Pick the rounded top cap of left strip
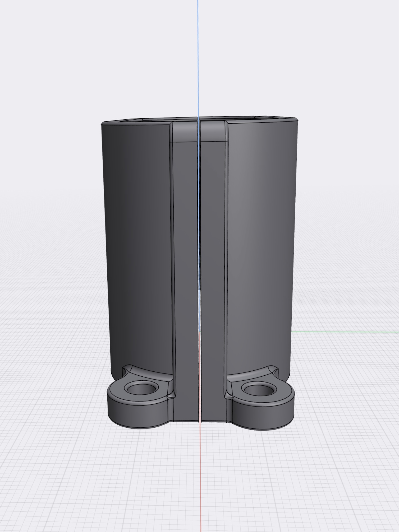This screenshot has width=399, height=532. [x=184, y=132]
